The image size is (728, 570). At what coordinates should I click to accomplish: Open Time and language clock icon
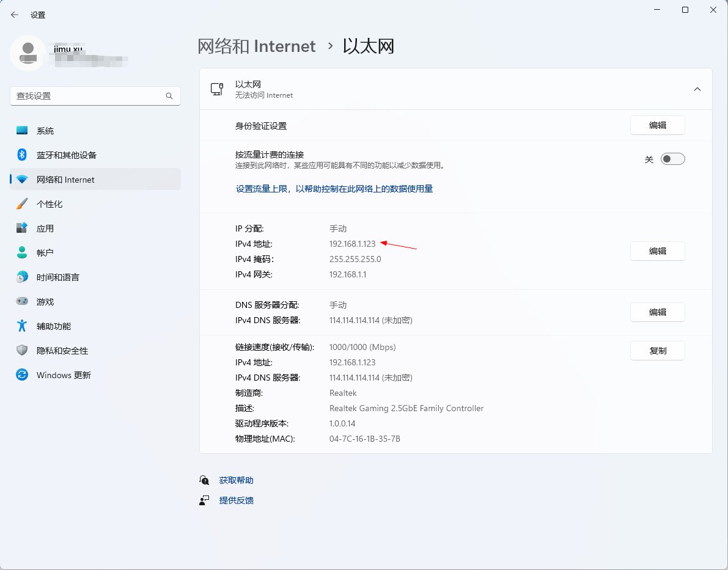[22, 277]
